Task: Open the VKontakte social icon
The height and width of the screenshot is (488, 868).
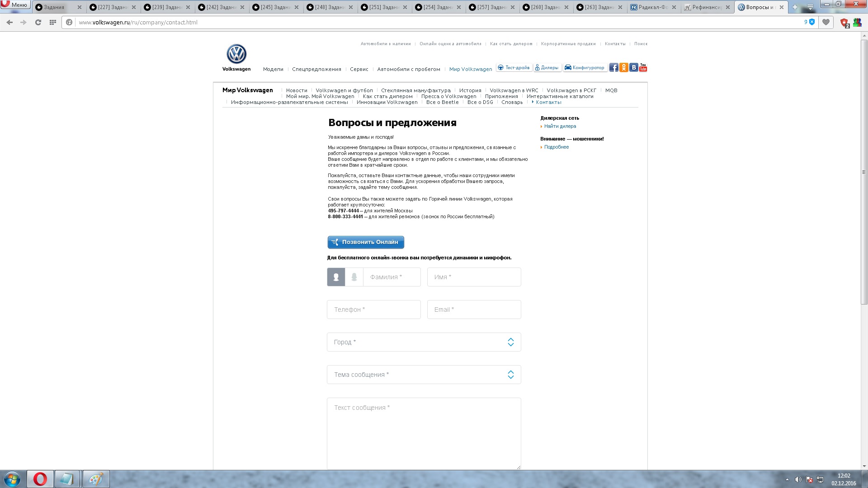Action: point(633,68)
